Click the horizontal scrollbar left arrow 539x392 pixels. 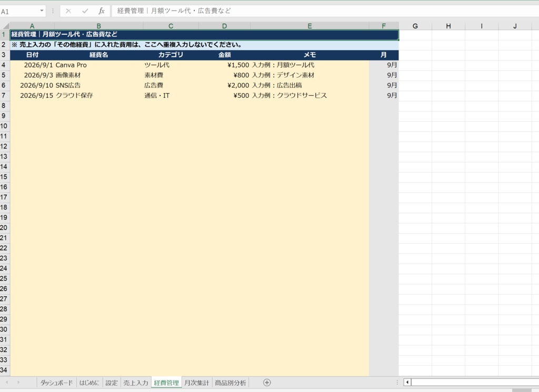coord(407,383)
